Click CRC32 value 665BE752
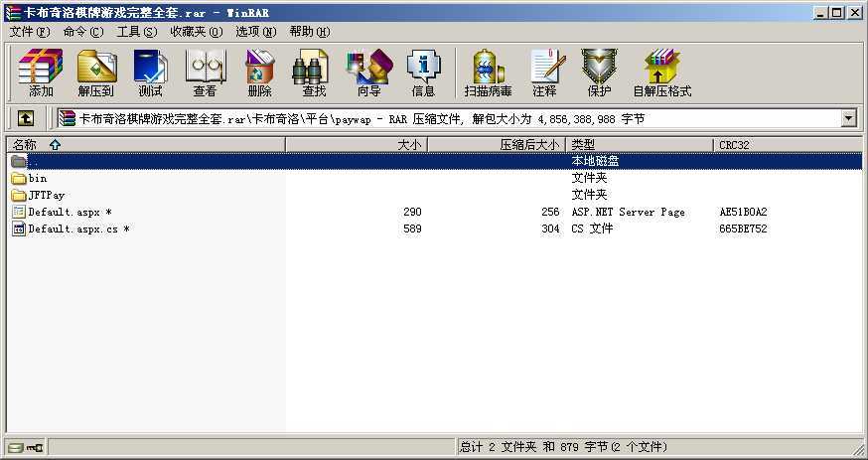The height and width of the screenshot is (460, 868). click(744, 229)
